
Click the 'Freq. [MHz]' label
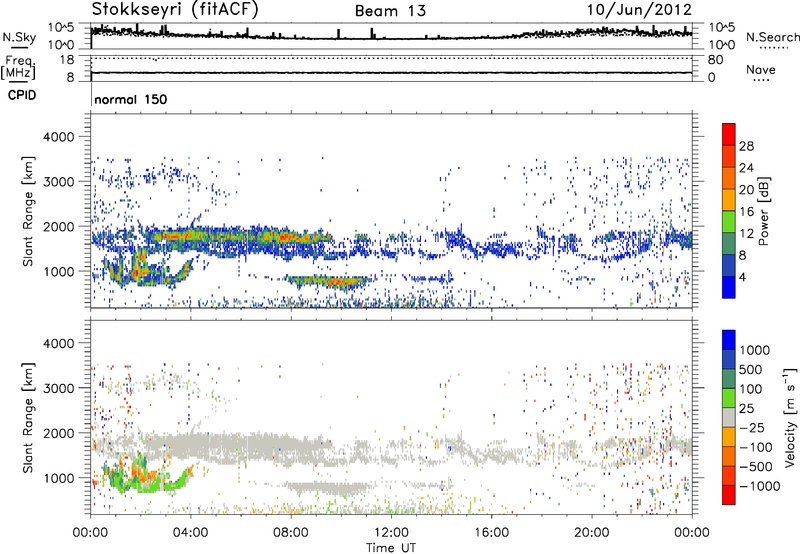click(18, 67)
